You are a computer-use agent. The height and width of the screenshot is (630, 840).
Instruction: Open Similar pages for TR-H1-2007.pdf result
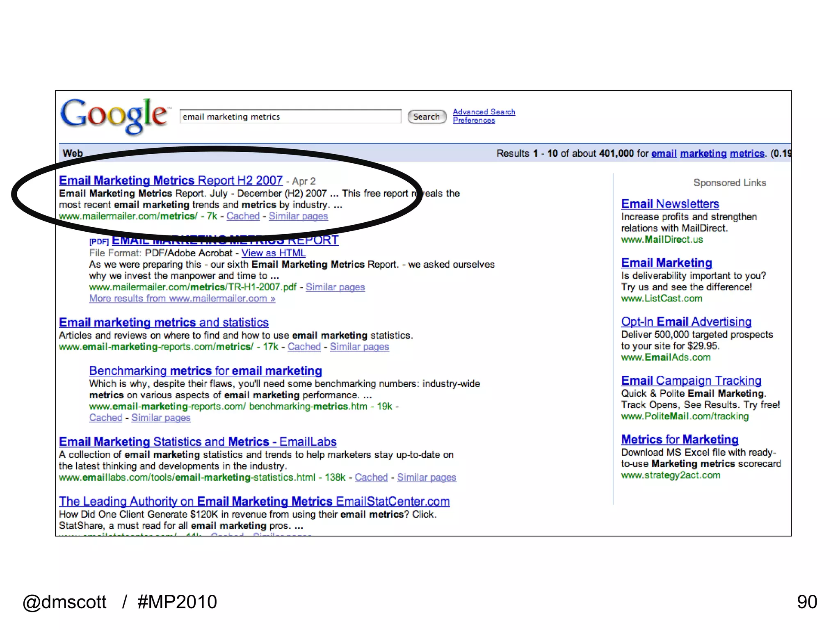(x=335, y=287)
